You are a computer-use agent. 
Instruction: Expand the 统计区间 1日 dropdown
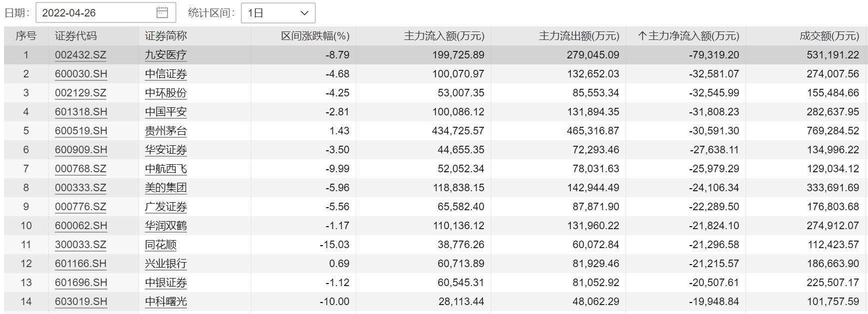pos(278,13)
